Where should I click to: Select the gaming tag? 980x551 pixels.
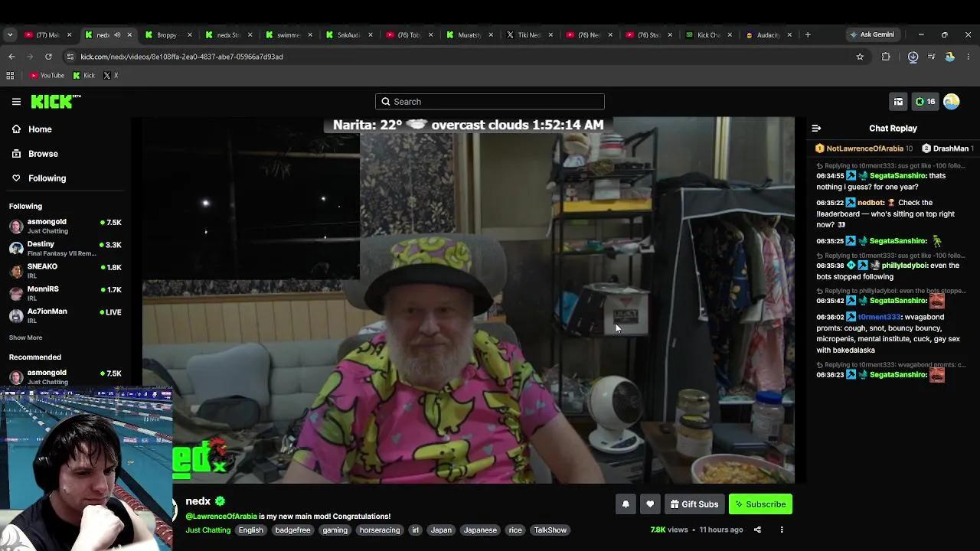(335, 530)
